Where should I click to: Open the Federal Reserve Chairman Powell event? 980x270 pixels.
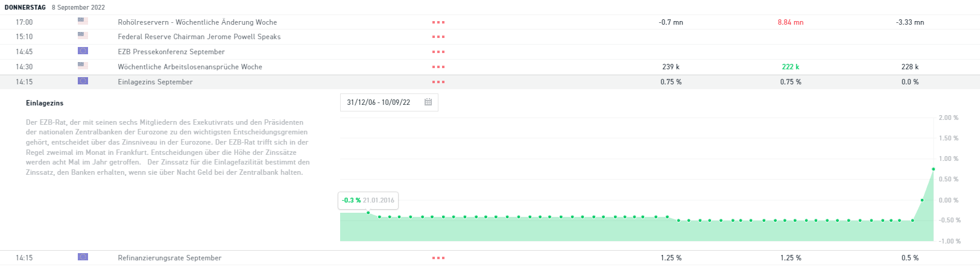pyautogui.click(x=490, y=37)
